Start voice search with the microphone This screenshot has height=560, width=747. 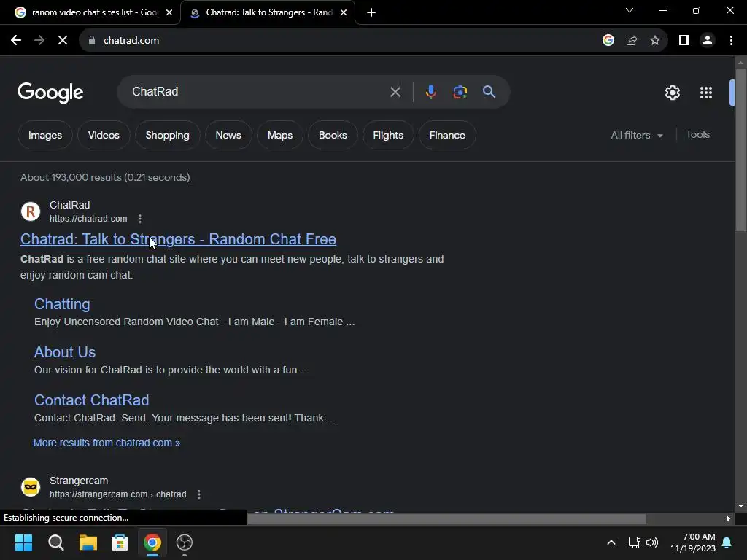coord(430,92)
